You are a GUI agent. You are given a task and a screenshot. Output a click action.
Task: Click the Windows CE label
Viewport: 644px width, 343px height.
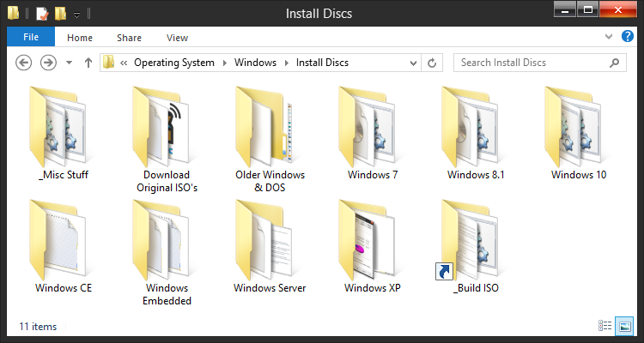click(64, 287)
